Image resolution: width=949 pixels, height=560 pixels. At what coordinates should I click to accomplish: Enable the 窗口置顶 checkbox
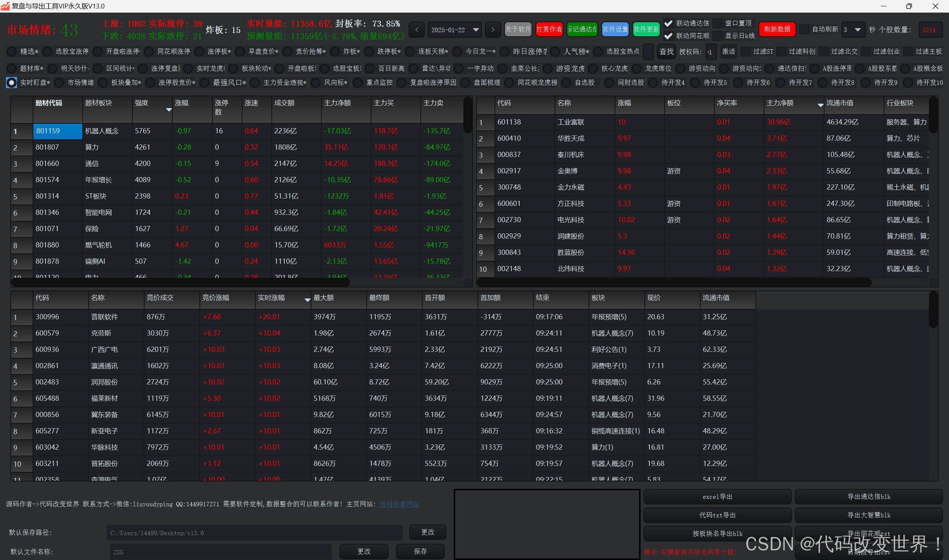tap(718, 23)
